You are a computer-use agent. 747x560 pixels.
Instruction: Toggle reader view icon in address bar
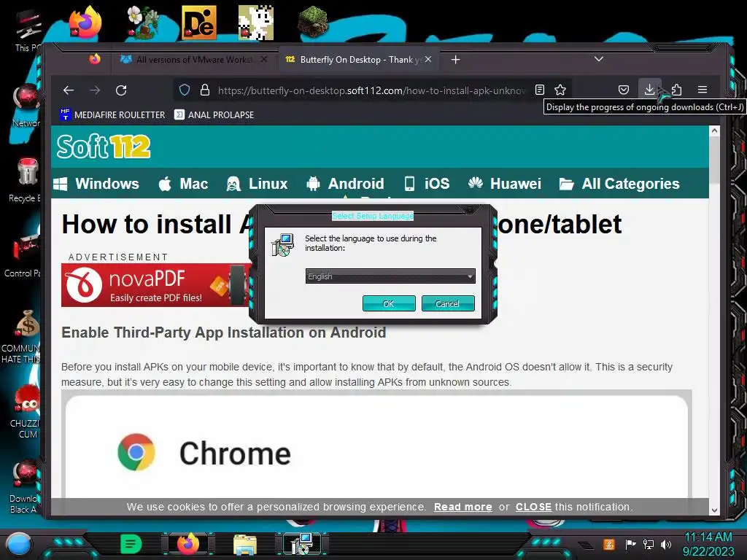pos(539,90)
